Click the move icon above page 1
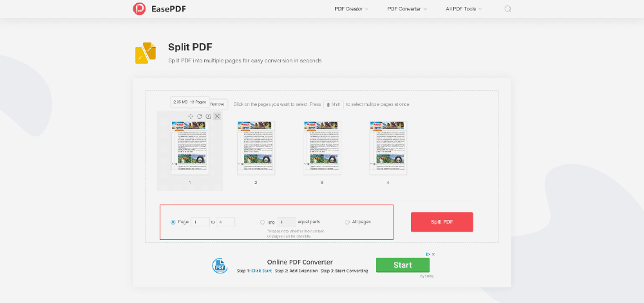This screenshot has width=644, height=303. coord(191,116)
